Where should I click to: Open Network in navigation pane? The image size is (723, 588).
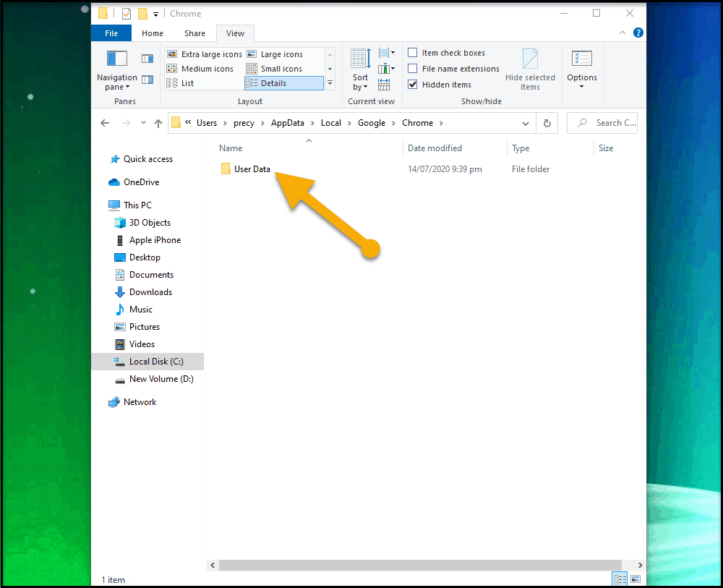click(132, 402)
